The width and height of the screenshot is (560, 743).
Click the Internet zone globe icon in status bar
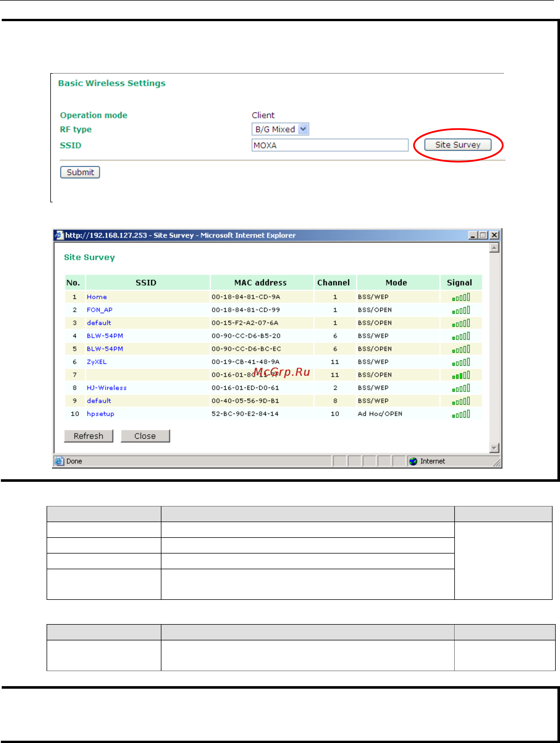click(413, 461)
